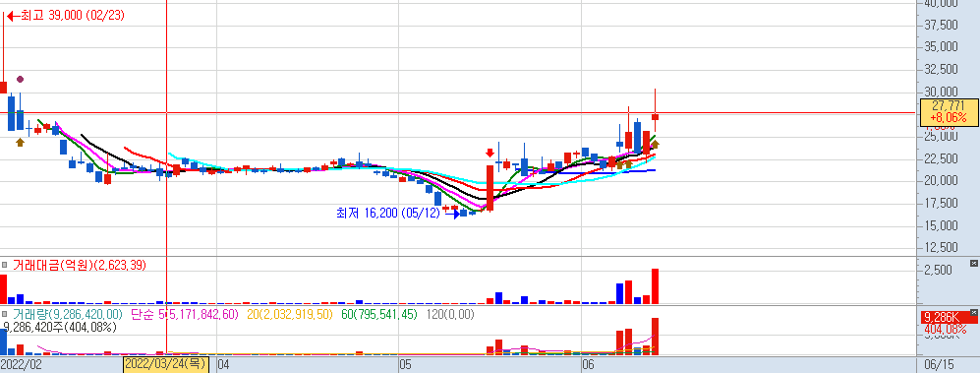Click the 2022/03/24(목) crosshair date tag
This screenshot has height=373, width=980.
point(165,364)
